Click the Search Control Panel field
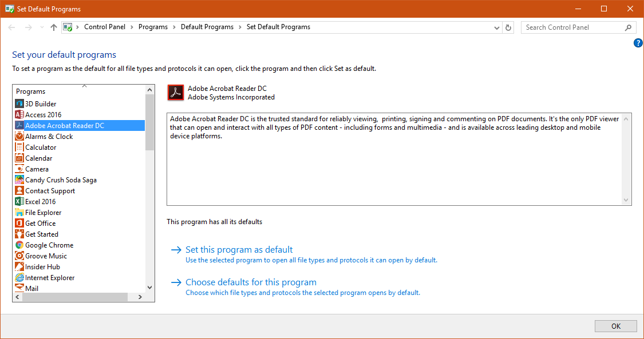 click(x=578, y=27)
